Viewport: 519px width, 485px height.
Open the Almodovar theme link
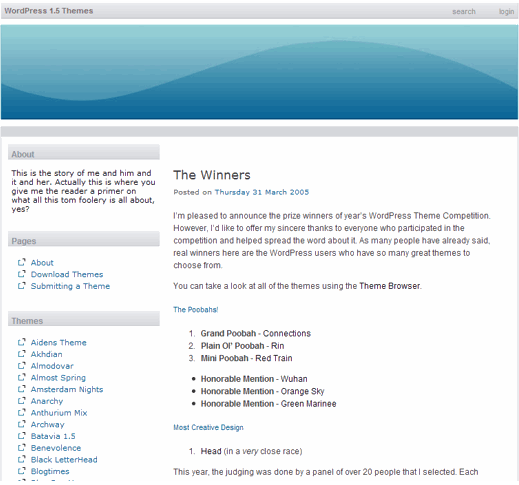click(52, 366)
